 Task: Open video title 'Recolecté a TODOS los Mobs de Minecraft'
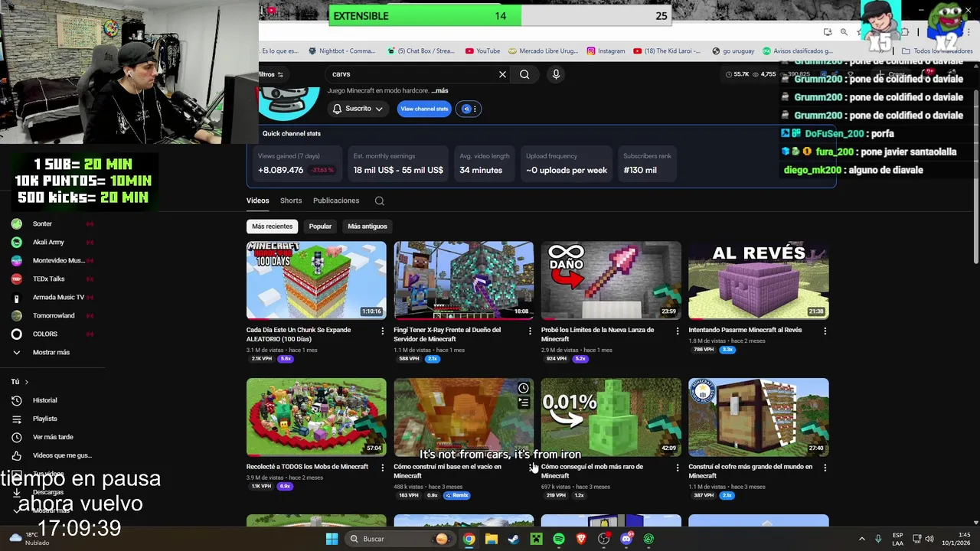tap(307, 467)
